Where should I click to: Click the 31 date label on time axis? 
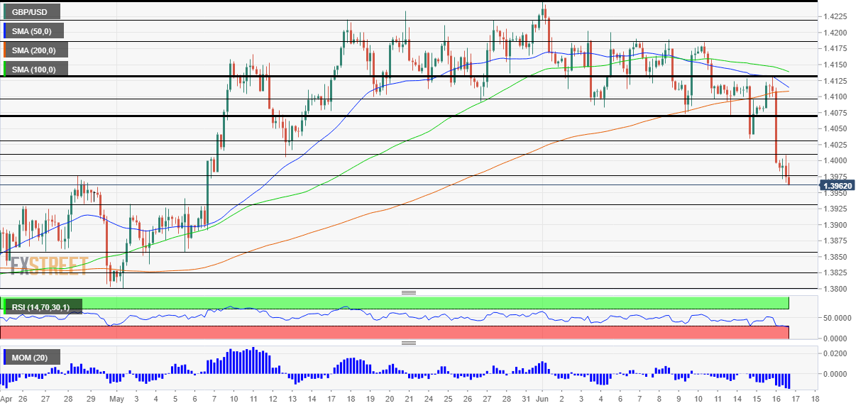(x=524, y=399)
